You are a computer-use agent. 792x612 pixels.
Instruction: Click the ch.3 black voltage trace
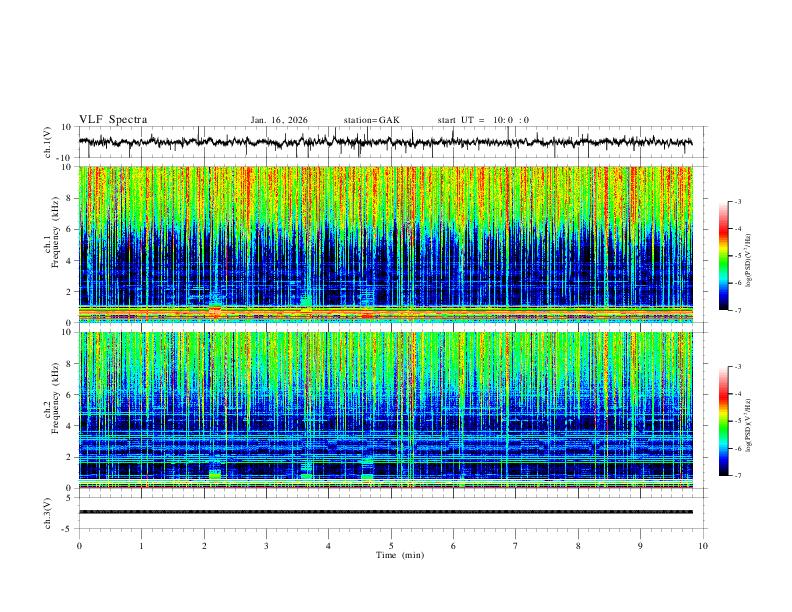pyautogui.click(x=386, y=512)
